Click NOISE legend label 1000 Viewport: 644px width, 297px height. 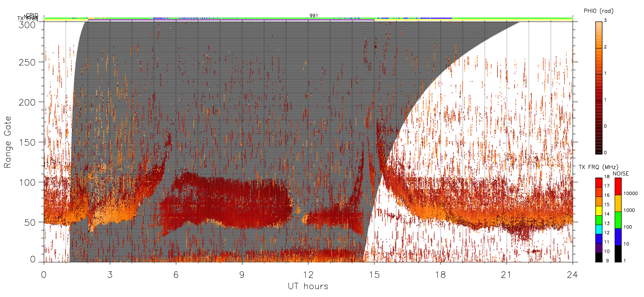pyautogui.click(x=629, y=210)
